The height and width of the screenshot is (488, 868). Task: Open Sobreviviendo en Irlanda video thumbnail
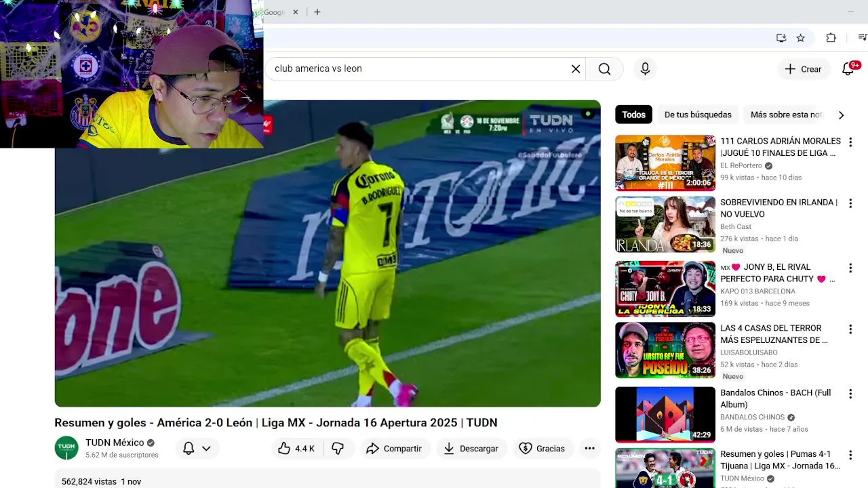[x=665, y=224]
